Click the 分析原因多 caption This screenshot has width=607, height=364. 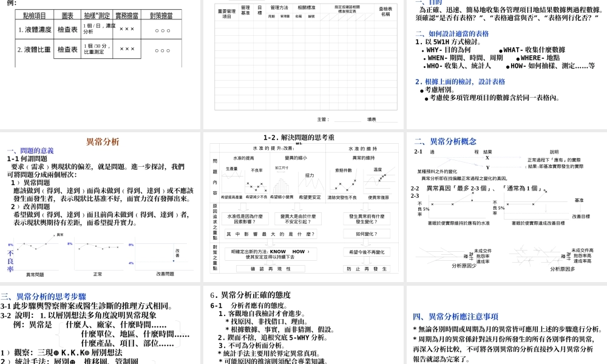[x=563, y=269]
